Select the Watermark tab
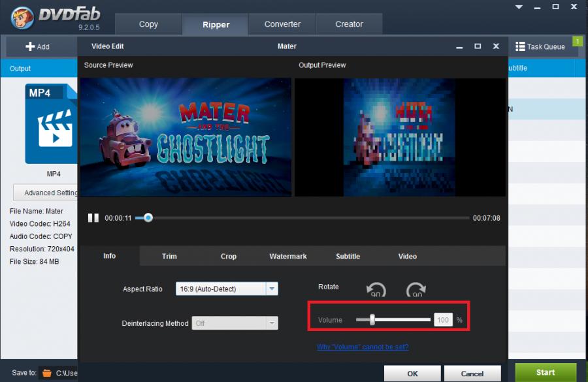This screenshot has height=382, width=588. (x=288, y=257)
